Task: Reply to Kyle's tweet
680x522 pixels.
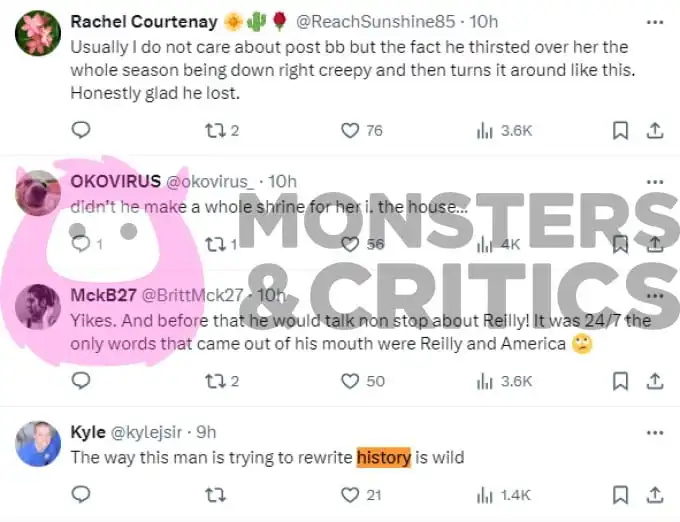Action: 81,494
